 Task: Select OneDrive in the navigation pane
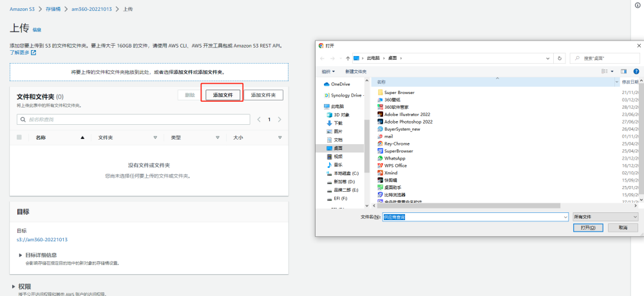click(337, 84)
